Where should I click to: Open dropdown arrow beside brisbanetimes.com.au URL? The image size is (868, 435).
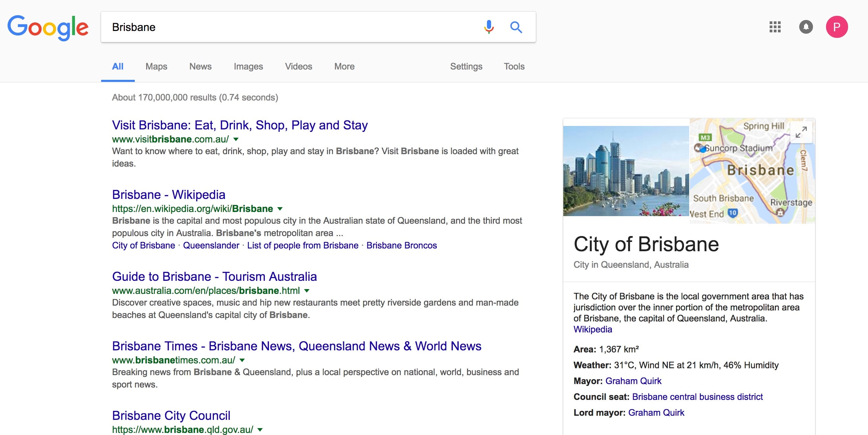242,360
